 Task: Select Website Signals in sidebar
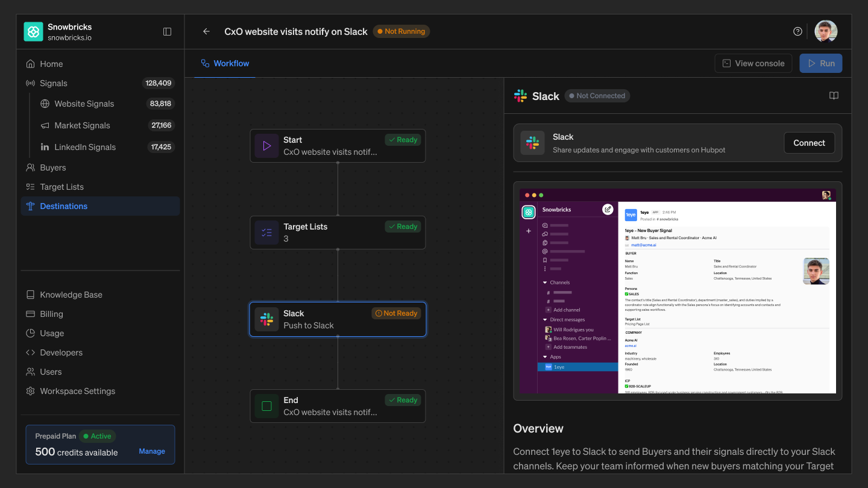coord(107,104)
